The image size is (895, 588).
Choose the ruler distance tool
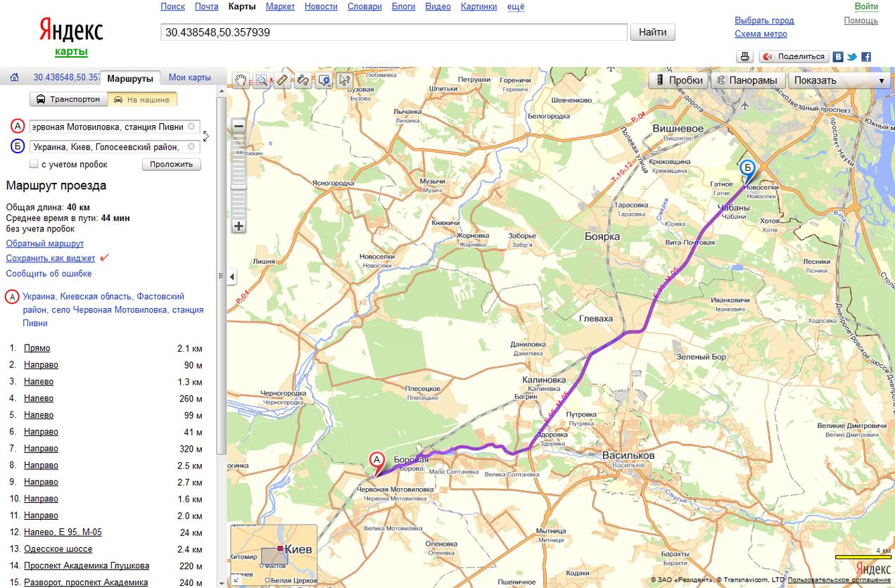click(283, 79)
